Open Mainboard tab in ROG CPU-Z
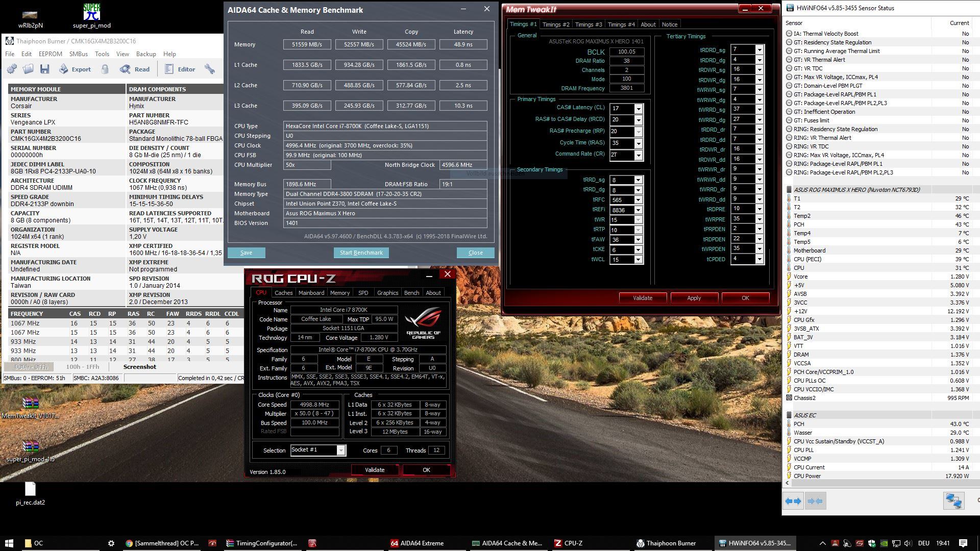Viewport: 980px width, 551px height. click(x=311, y=293)
